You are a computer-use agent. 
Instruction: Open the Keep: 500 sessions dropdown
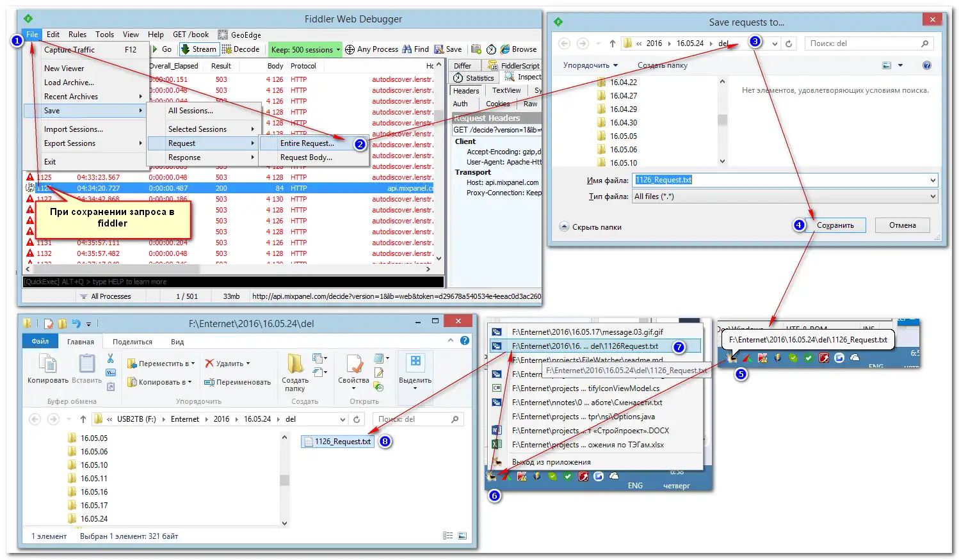[x=305, y=49]
